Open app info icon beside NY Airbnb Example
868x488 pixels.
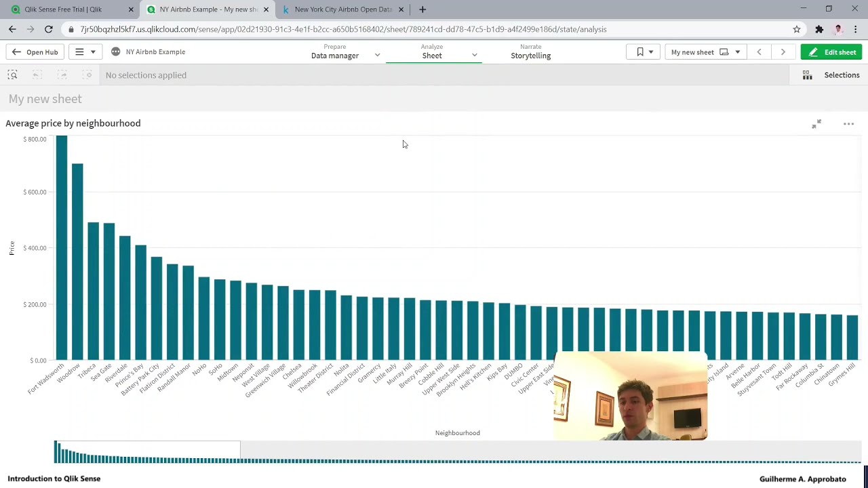point(116,52)
